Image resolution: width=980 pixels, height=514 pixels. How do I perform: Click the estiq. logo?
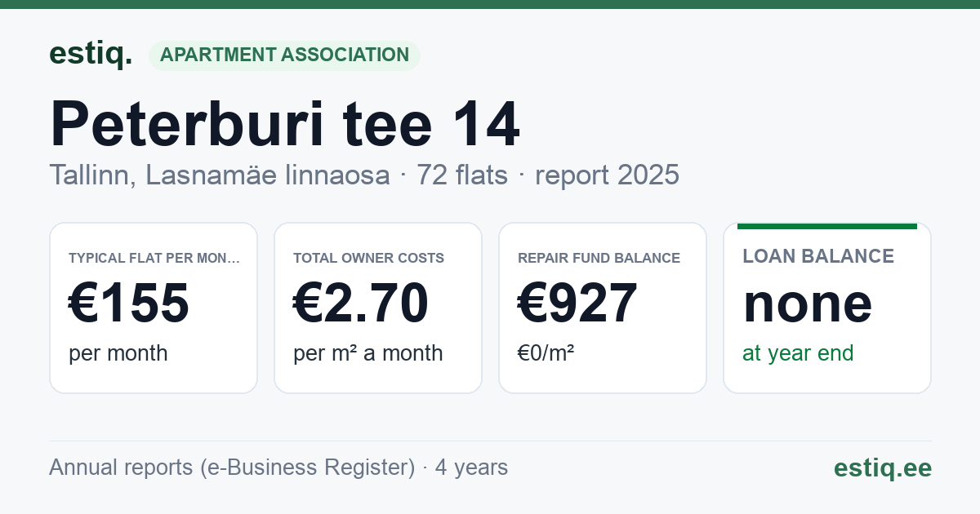click(x=91, y=55)
